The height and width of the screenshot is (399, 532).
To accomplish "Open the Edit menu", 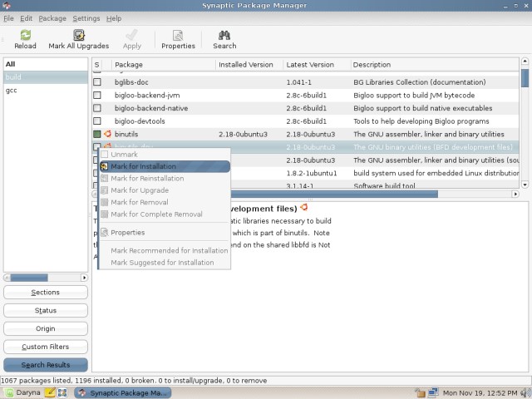I will coord(26,18).
